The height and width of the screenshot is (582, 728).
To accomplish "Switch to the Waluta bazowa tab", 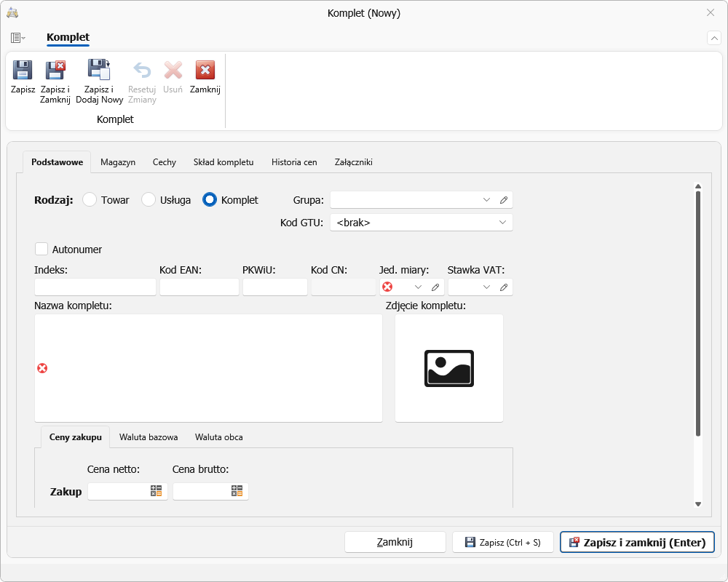I will [149, 437].
